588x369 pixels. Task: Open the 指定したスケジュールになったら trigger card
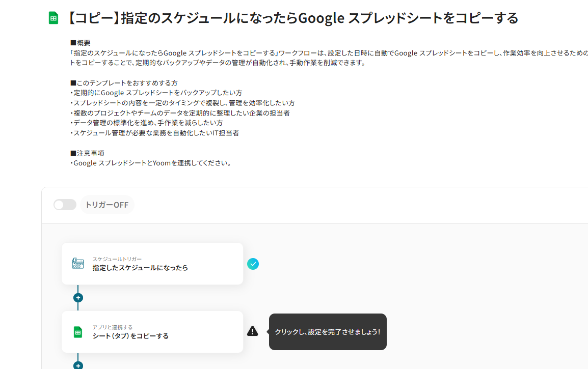point(152,264)
